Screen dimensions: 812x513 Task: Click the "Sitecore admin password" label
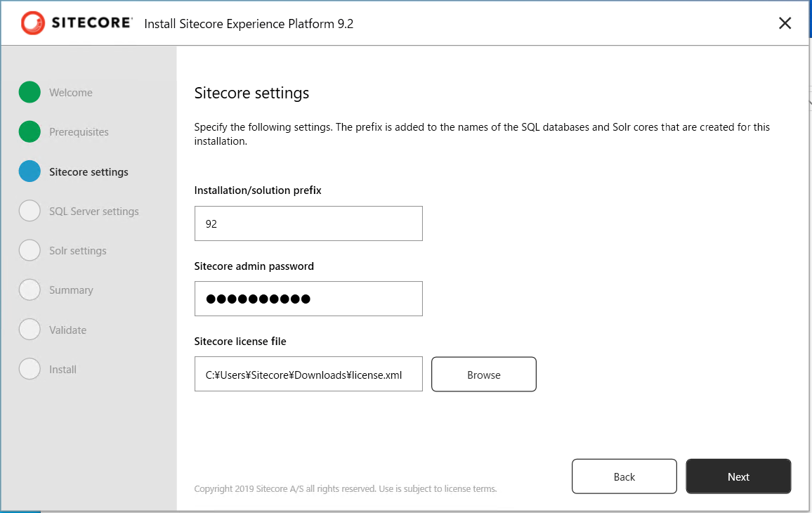point(254,266)
